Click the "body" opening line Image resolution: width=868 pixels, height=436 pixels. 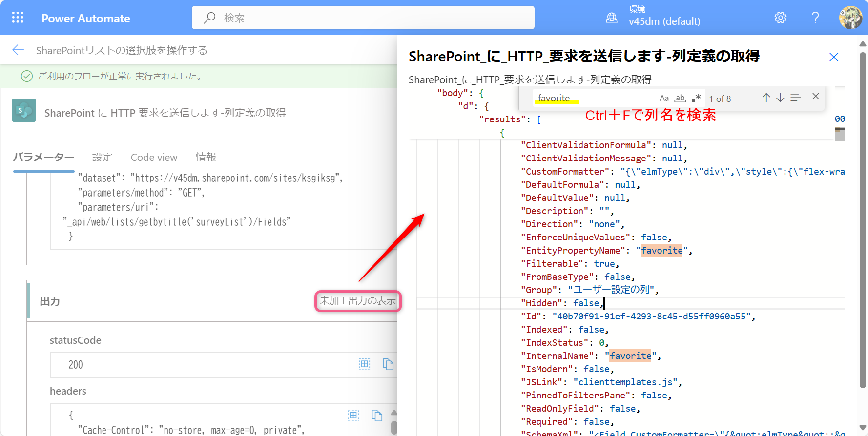coord(460,93)
